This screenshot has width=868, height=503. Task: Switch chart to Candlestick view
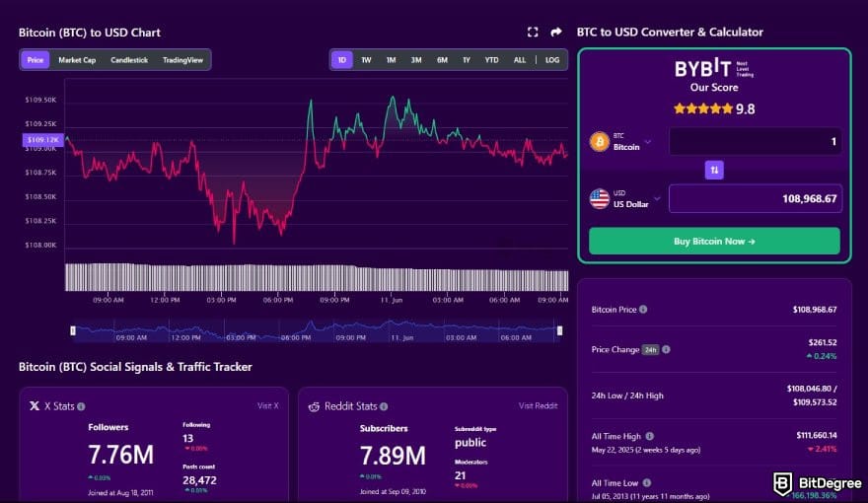point(129,60)
